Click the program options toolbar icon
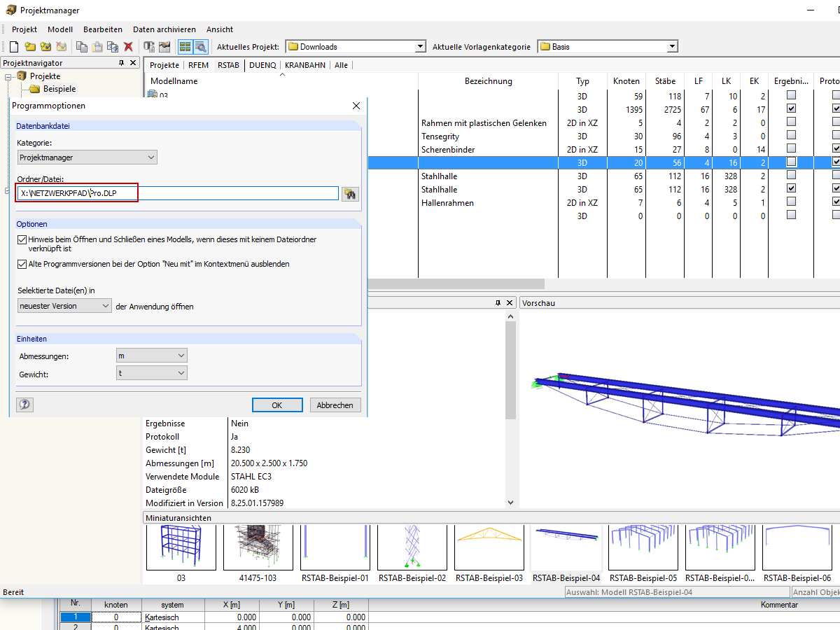Viewport: 840px width, 630px height. coord(164,47)
